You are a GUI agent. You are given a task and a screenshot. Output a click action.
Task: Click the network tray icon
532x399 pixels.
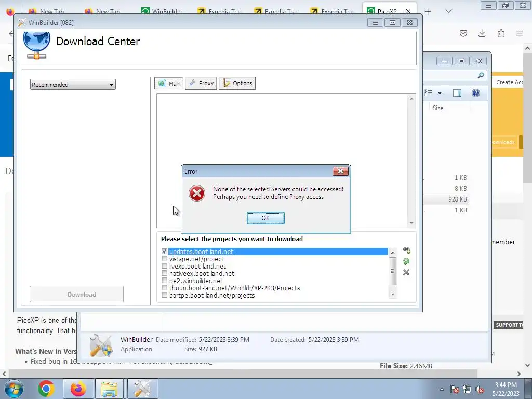[467, 389]
